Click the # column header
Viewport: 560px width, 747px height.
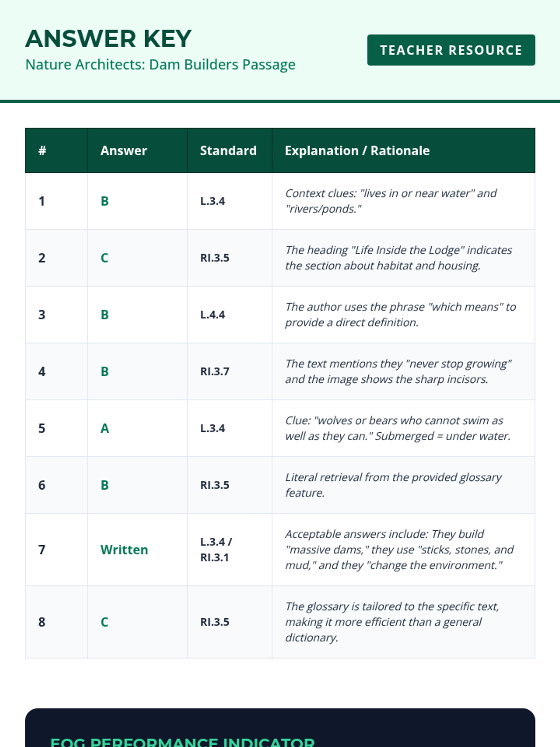click(42, 150)
